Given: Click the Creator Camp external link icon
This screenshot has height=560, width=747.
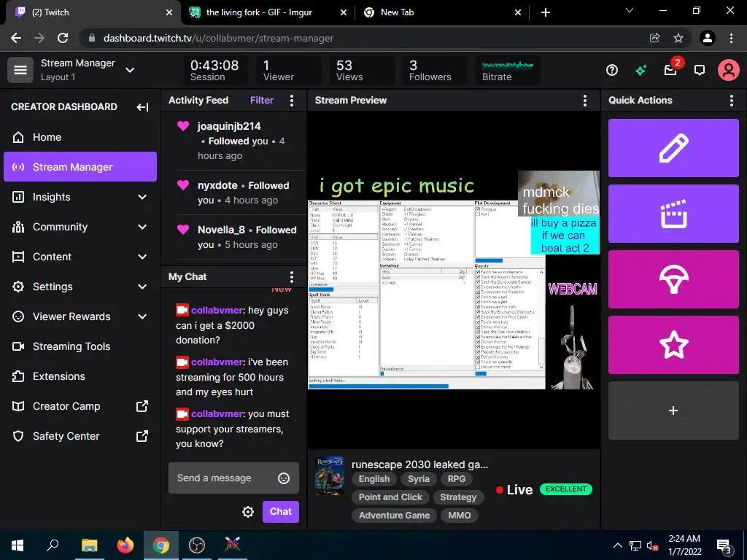Looking at the screenshot, I should click(142, 406).
